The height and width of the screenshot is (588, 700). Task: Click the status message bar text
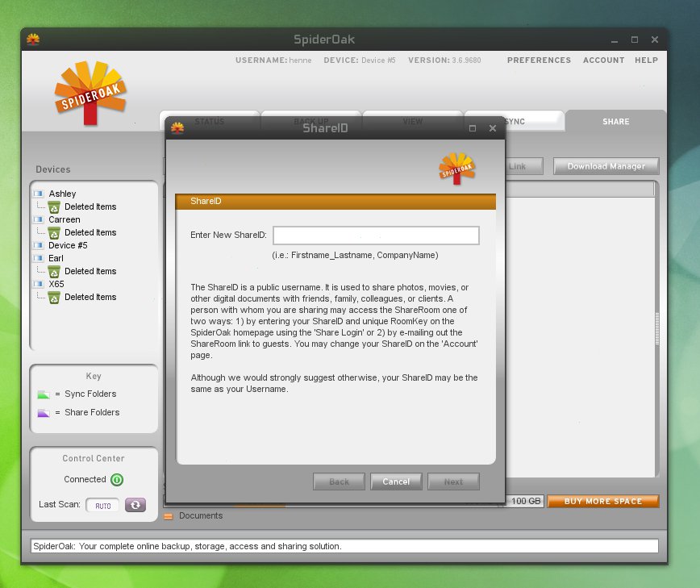187,546
